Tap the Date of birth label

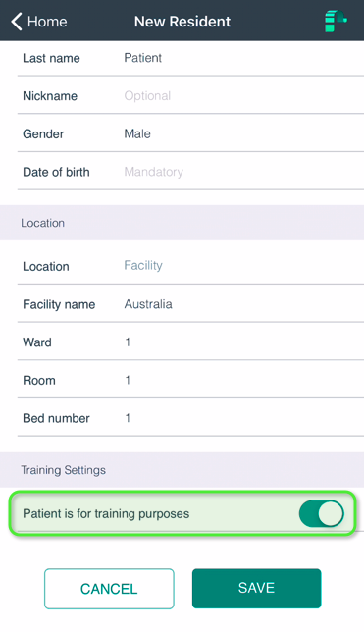coord(56,172)
